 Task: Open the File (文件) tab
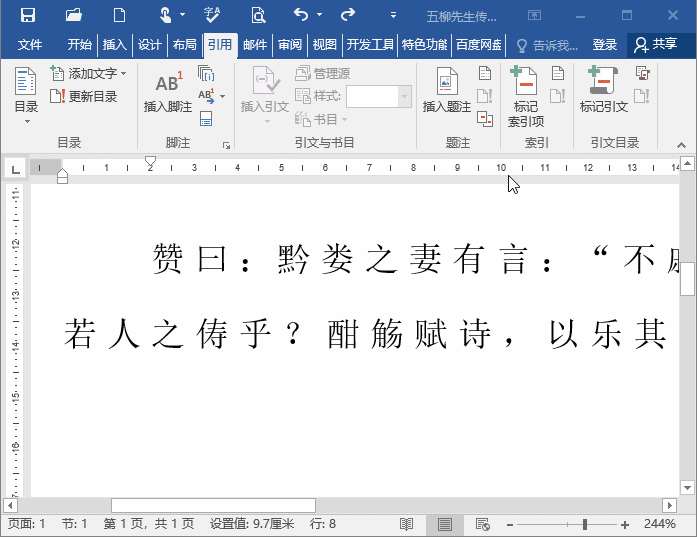30,45
